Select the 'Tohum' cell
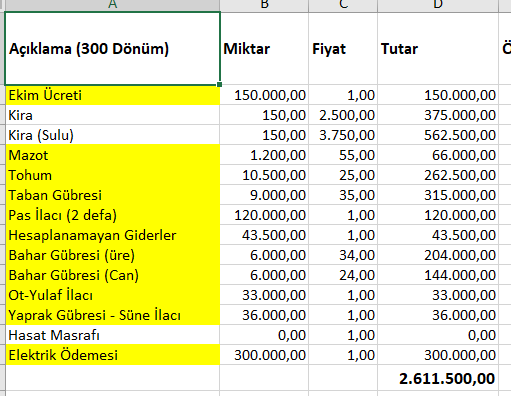The width and height of the screenshot is (511, 396). coord(113,175)
